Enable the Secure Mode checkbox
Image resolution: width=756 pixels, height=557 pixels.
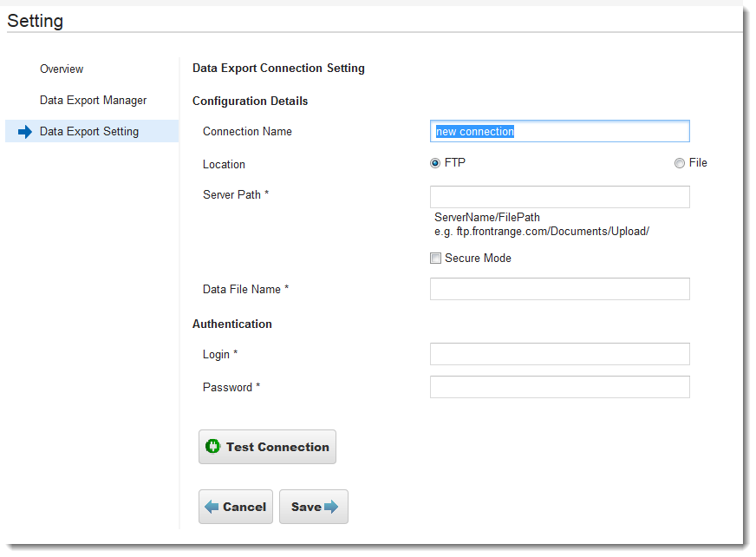point(435,259)
